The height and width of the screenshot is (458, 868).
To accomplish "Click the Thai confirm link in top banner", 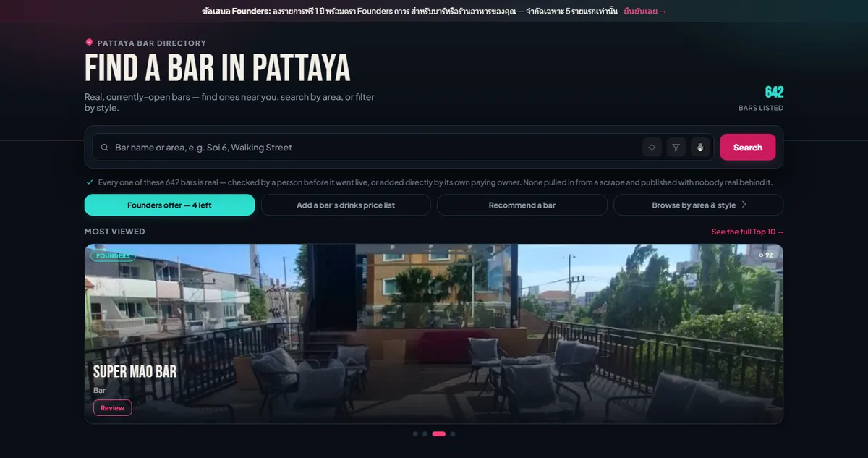I will 645,11.
